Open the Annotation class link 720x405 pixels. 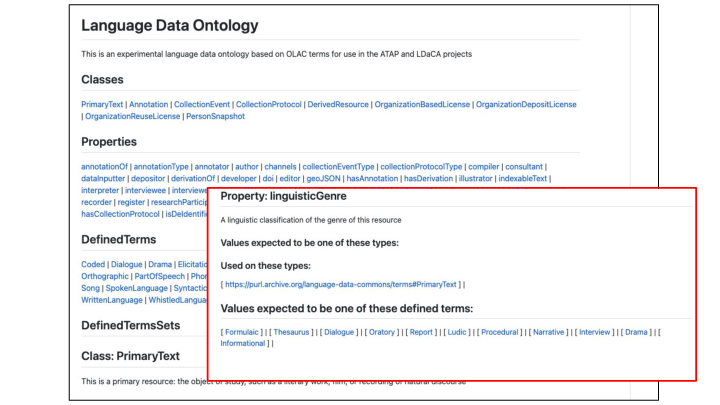(x=147, y=104)
